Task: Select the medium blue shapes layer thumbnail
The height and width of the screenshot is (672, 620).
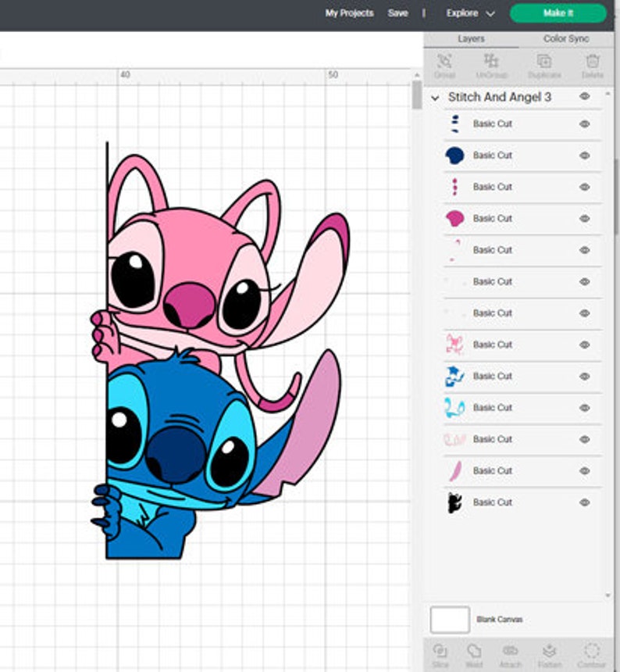Action: point(454,377)
